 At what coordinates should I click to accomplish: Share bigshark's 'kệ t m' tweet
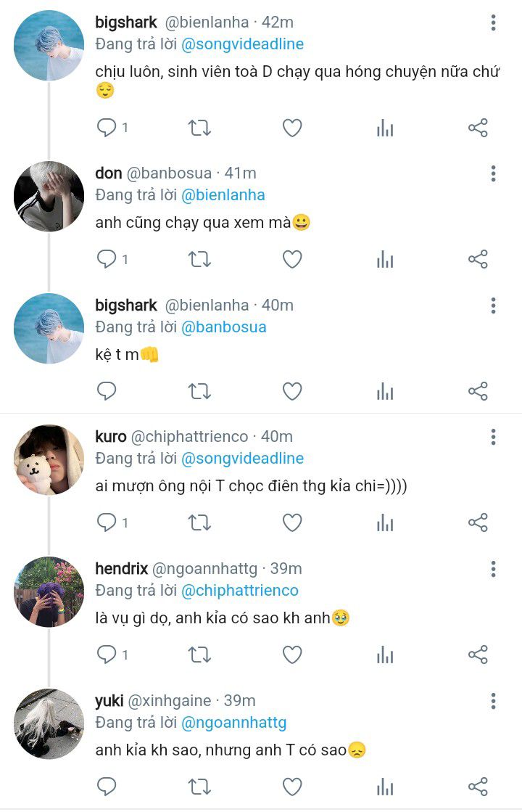pos(478,392)
